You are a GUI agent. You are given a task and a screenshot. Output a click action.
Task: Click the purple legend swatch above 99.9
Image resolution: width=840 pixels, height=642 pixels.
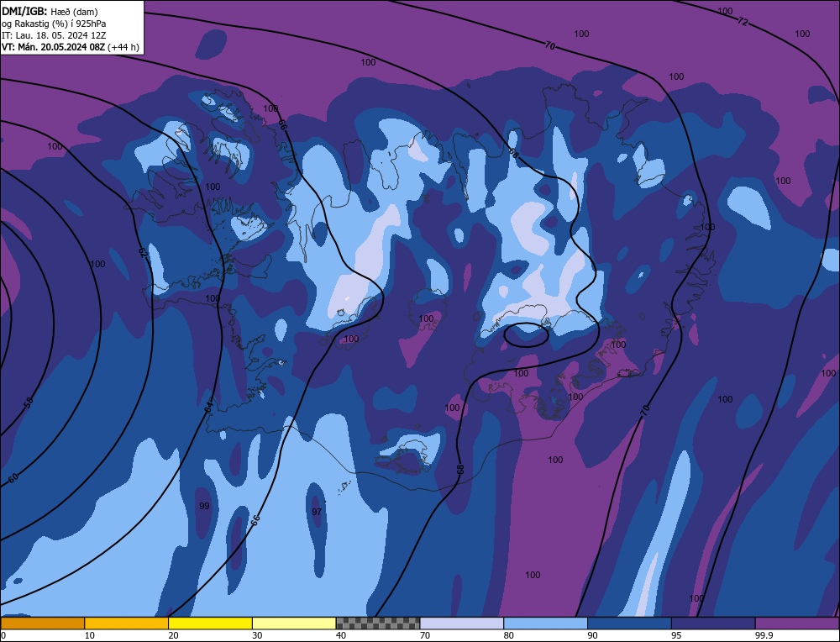coord(797,623)
